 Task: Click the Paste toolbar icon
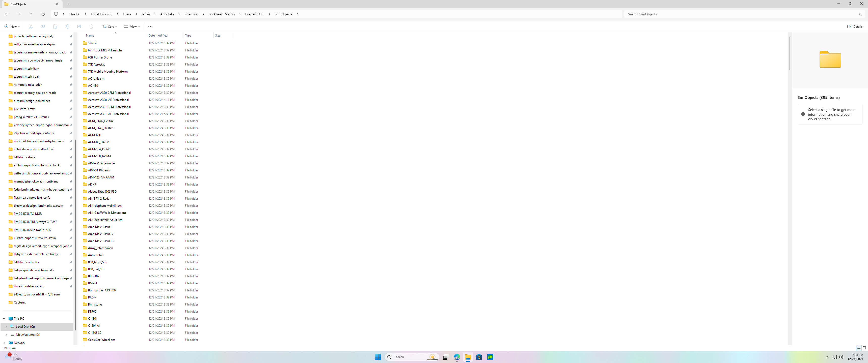(x=55, y=27)
